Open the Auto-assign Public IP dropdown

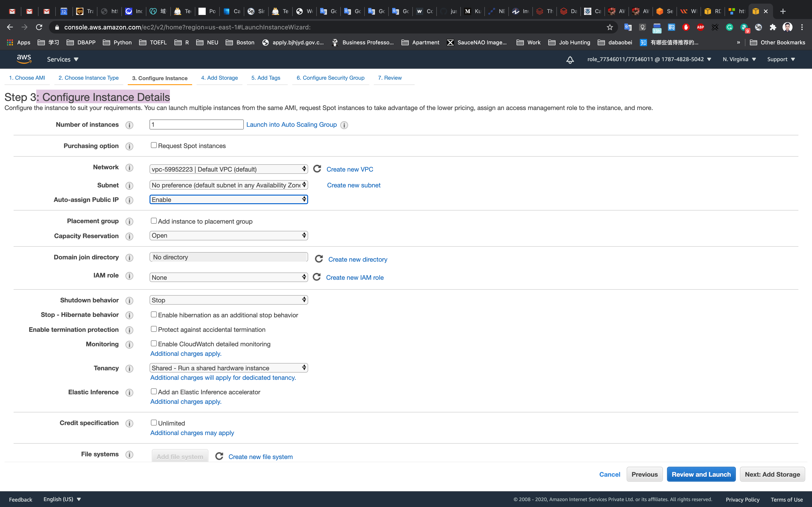[229, 199]
